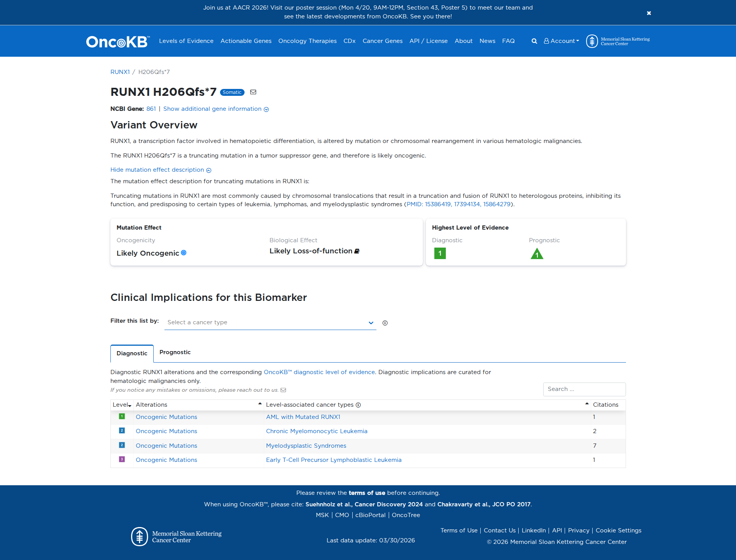Click citation count 7 in Myelodysplastic row
This screenshot has width=736, height=560.
click(x=595, y=446)
